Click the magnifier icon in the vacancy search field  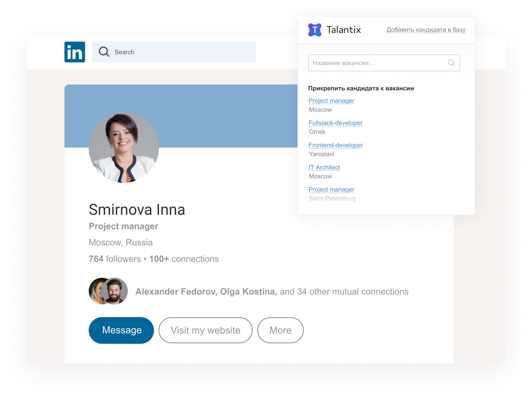tap(451, 63)
